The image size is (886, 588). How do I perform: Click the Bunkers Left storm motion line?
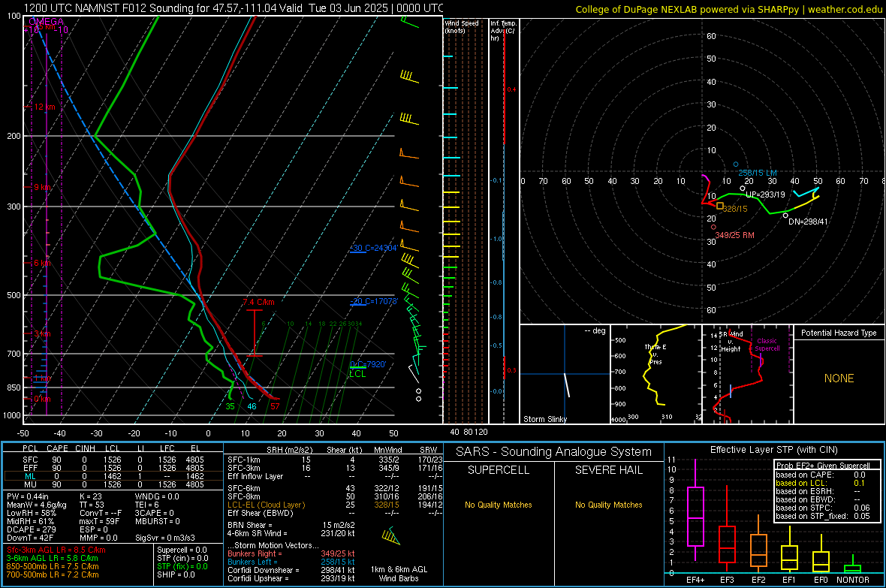tap(291, 562)
